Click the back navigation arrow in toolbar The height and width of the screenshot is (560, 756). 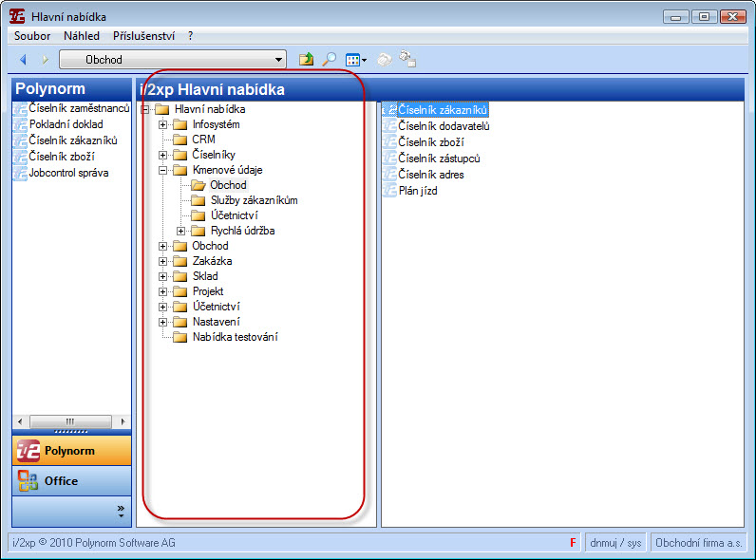point(22,59)
